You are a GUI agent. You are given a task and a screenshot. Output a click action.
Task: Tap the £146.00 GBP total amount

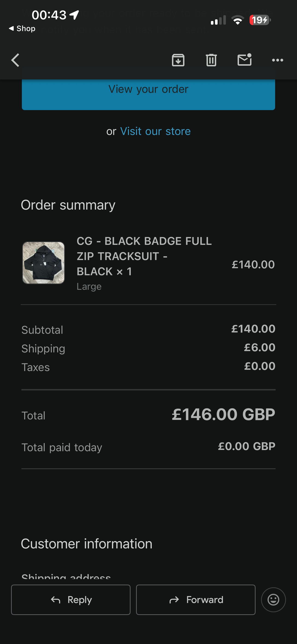(223, 415)
